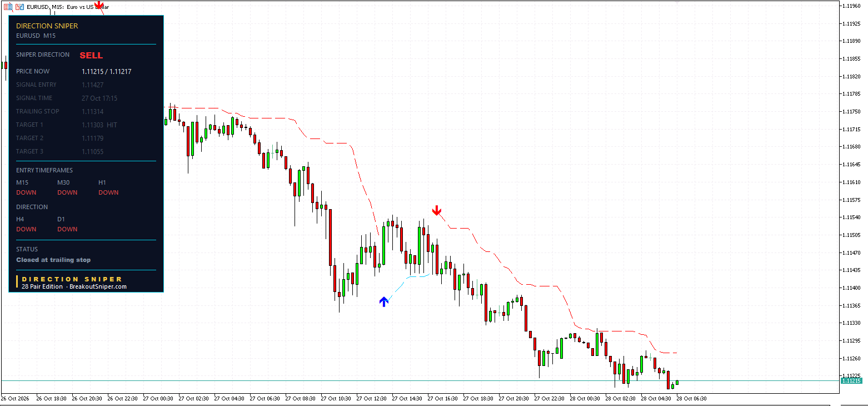Click the 26 Oct 2026 date label
868x406 pixels.
click(x=15, y=398)
